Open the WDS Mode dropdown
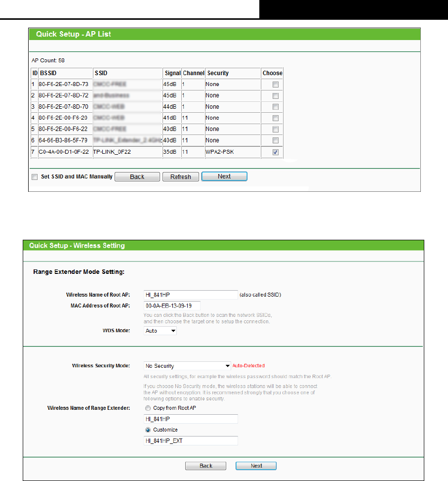 click(x=160, y=331)
